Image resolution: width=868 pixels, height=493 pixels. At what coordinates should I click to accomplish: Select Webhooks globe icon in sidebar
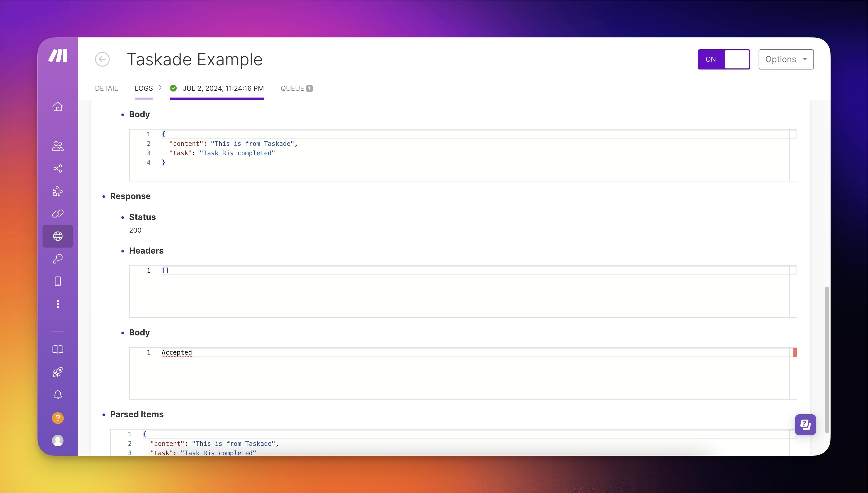[x=58, y=236]
